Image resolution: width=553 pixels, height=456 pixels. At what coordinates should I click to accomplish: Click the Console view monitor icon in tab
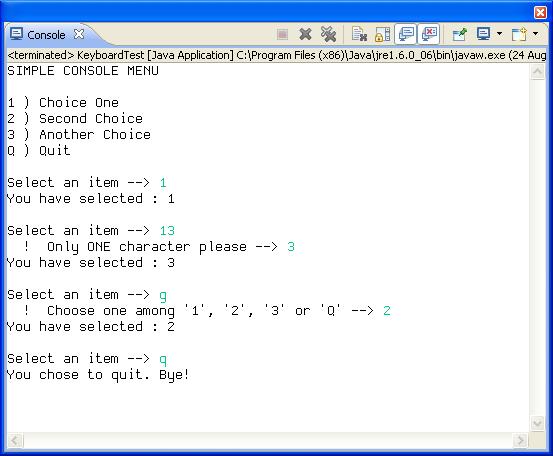pyautogui.click(x=16, y=34)
